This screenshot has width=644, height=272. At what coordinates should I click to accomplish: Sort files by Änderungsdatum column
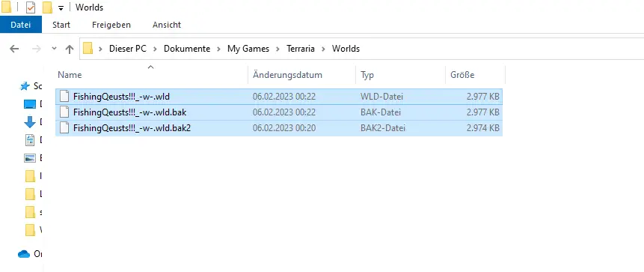[x=302, y=75]
